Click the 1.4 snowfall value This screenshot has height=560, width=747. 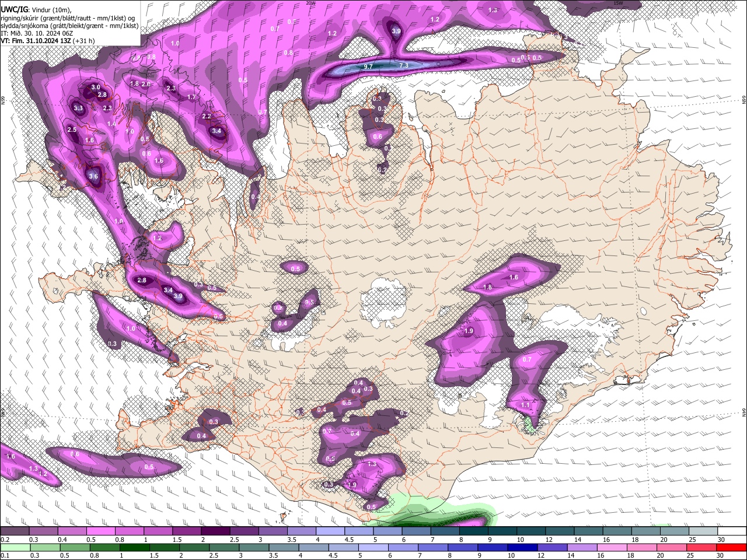[x=111, y=124]
